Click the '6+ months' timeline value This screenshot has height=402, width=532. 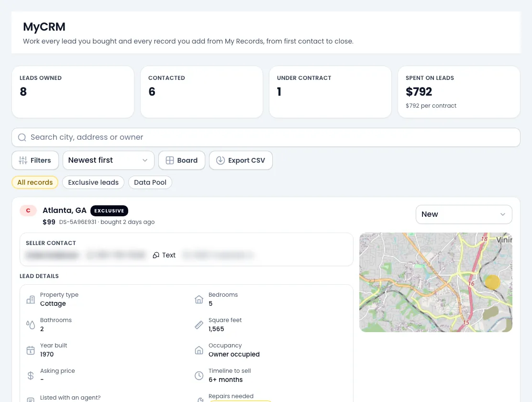pos(226,380)
